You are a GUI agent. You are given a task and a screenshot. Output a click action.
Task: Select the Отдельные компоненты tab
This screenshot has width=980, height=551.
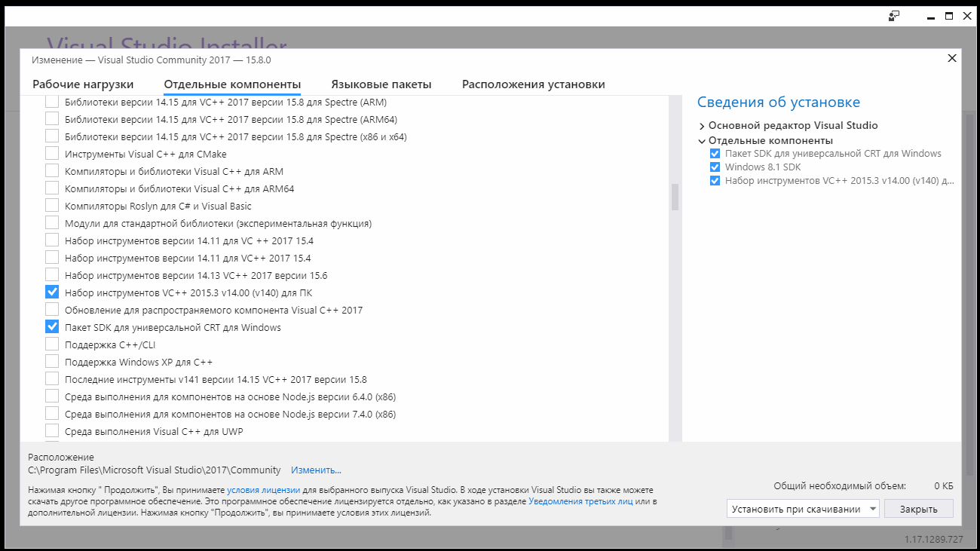[x=232, y=84]
